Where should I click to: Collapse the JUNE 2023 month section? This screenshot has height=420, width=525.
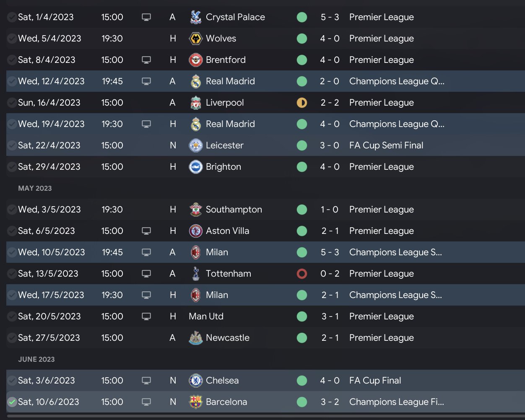[36, 359]
